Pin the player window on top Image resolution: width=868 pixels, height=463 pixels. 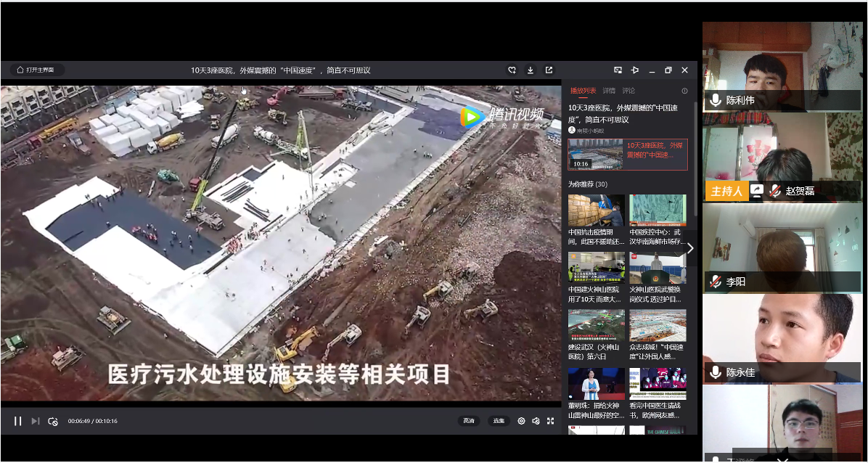point(635,70)
